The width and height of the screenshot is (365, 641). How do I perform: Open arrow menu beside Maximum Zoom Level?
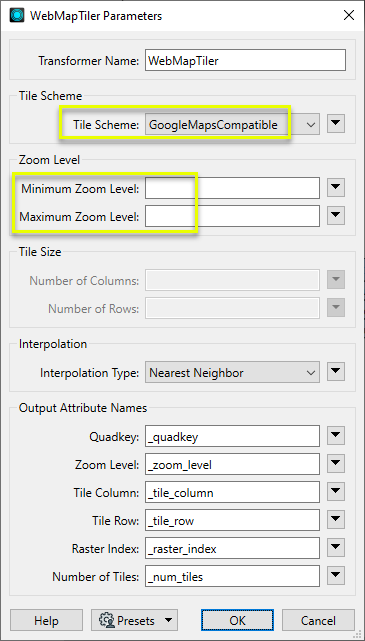tap(336, 216)
